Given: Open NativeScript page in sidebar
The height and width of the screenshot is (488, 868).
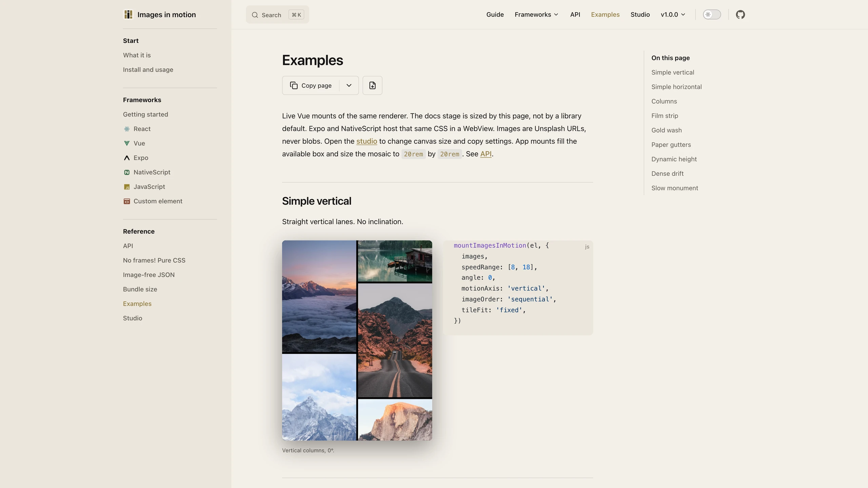Looking at the screenshot, I should pos(152,172).
